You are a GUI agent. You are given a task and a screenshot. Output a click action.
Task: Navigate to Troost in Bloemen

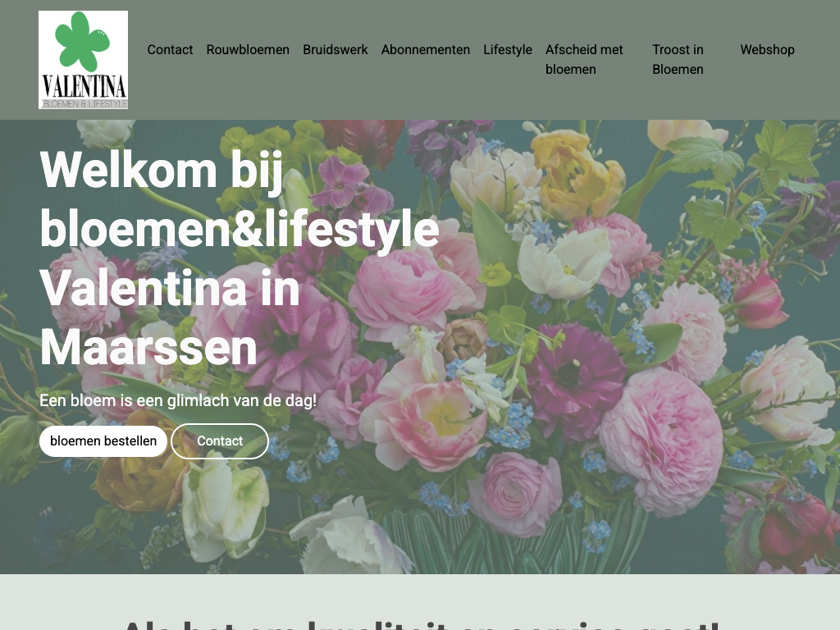(x=678, y=59)
